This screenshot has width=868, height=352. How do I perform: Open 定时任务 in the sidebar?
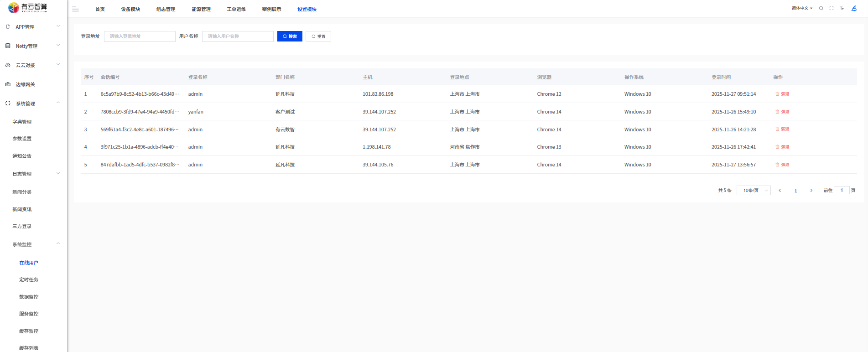coord(29,280)
